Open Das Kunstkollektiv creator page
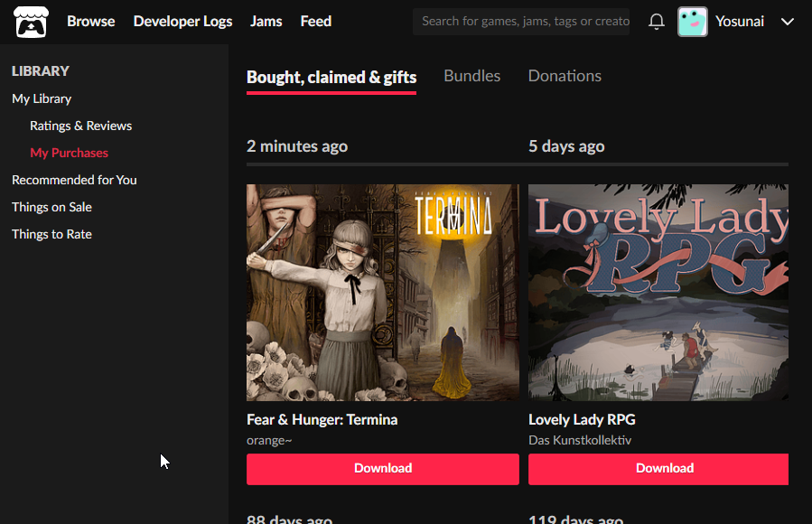This screenshot has height=524, width=812. (580, 440)
